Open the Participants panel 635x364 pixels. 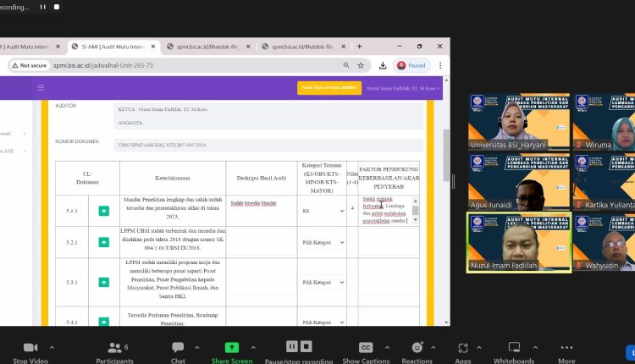[115, 352]
